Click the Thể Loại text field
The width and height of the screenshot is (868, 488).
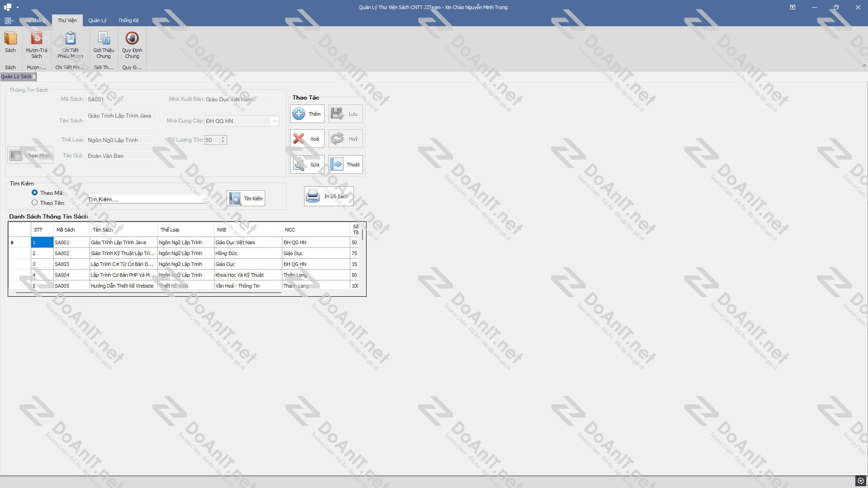[x=122, y=140]
